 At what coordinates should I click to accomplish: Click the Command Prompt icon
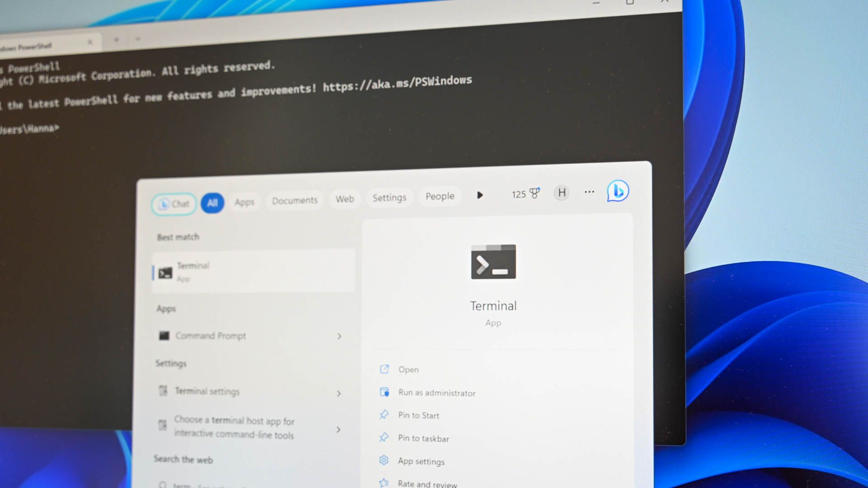point(164,335)
